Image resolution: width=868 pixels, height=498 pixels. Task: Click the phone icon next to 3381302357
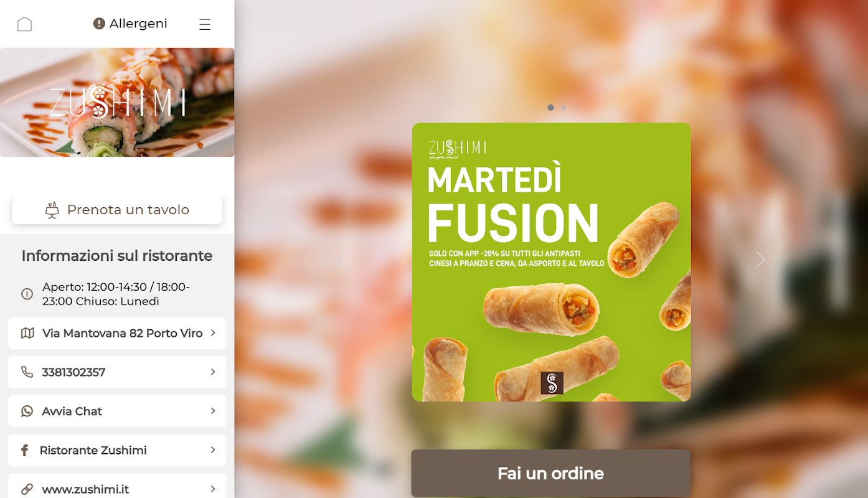tap(27, 372)
